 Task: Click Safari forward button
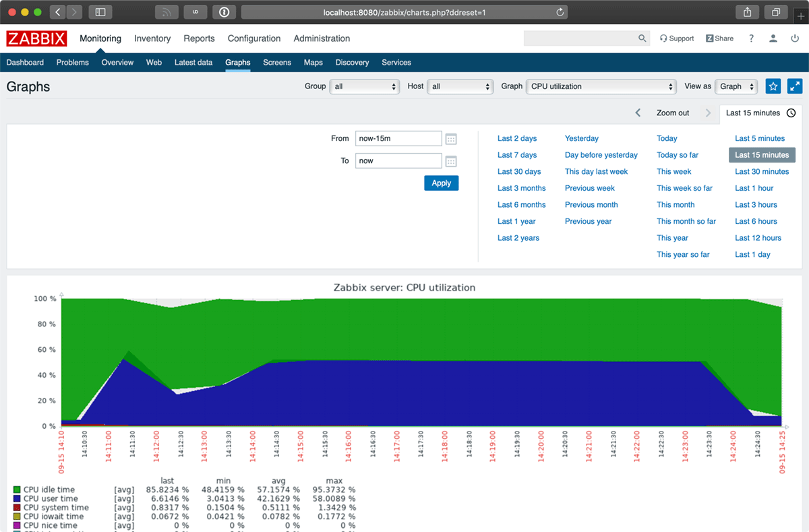click(74, 12)
